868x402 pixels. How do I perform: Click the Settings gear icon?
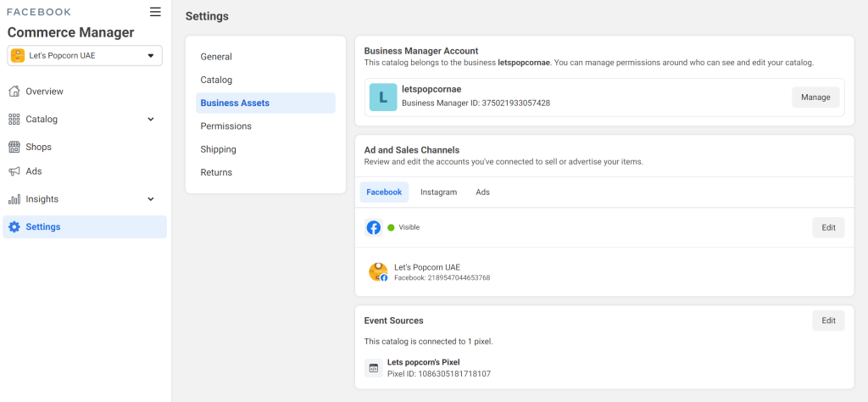[x=14, y=227]
